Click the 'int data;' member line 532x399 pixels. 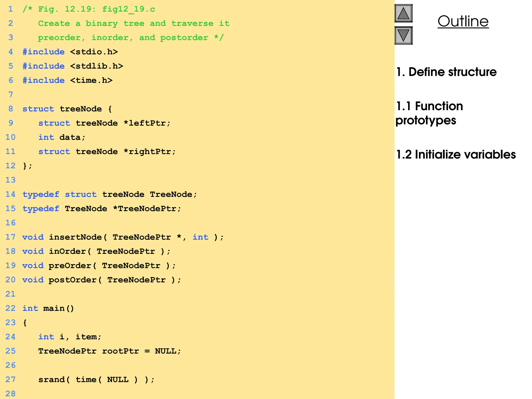[x=62, y=137]
